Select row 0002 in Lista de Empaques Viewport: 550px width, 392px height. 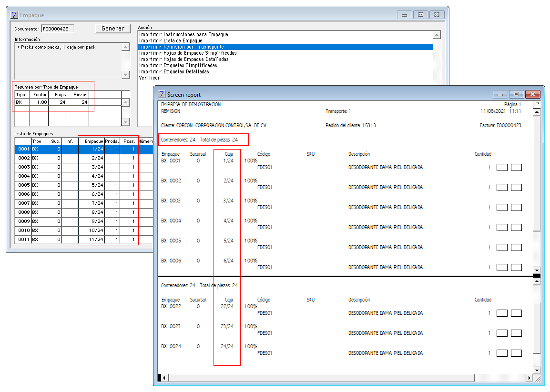coord(84,158)
